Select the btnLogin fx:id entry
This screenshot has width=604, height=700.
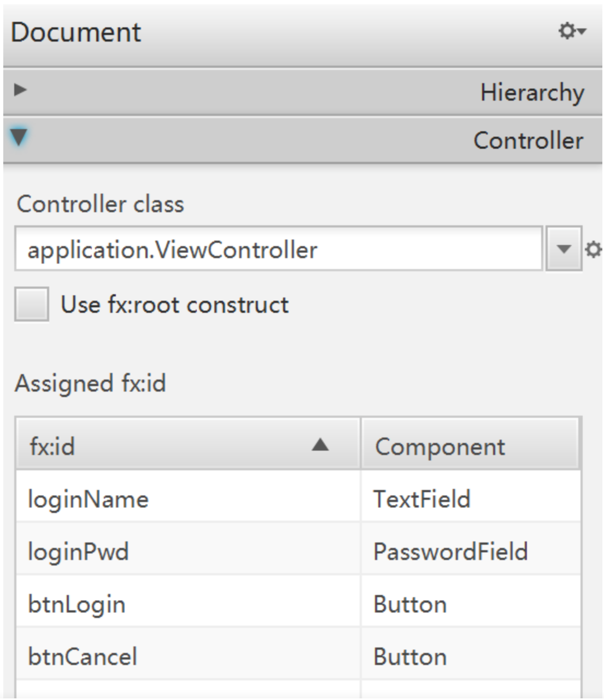click(77, 604)
